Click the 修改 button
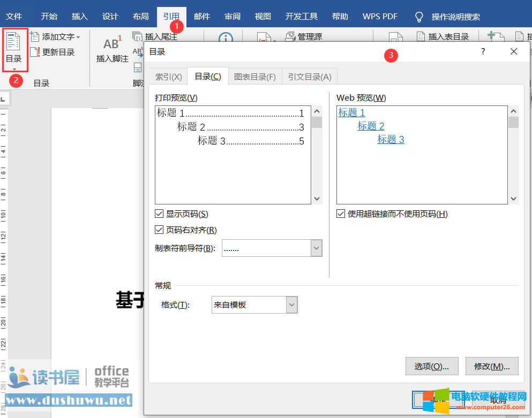This screenshot has width=532, height=418. [491, 367]
